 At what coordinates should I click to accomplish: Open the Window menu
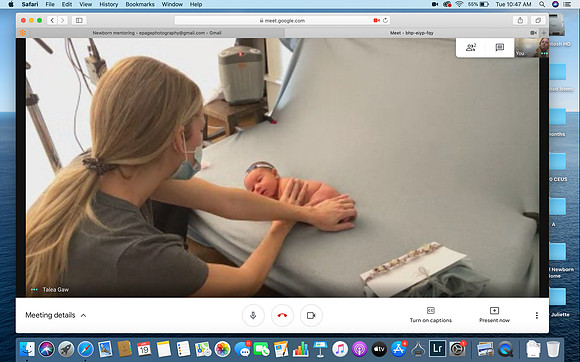click(x=172, y=4)
